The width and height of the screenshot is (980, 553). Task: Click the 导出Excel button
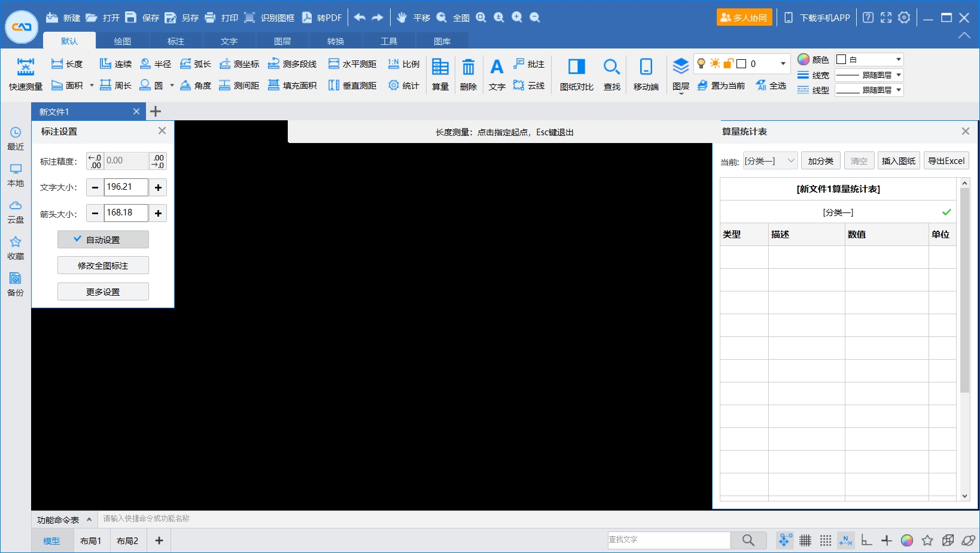click(946, 161)
